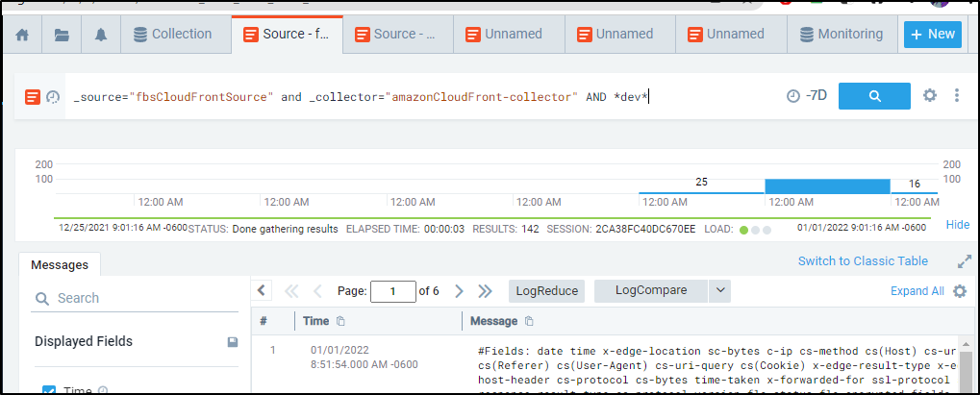
Task: Copy the Message column via its icon
Action: pos(529,321)
